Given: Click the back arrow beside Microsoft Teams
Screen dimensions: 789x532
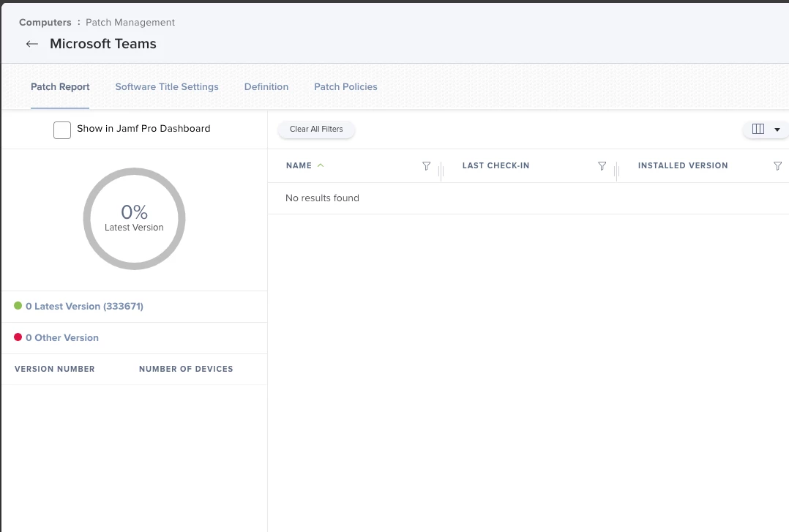Looking at the screenshot, I should tap(32, 45).
